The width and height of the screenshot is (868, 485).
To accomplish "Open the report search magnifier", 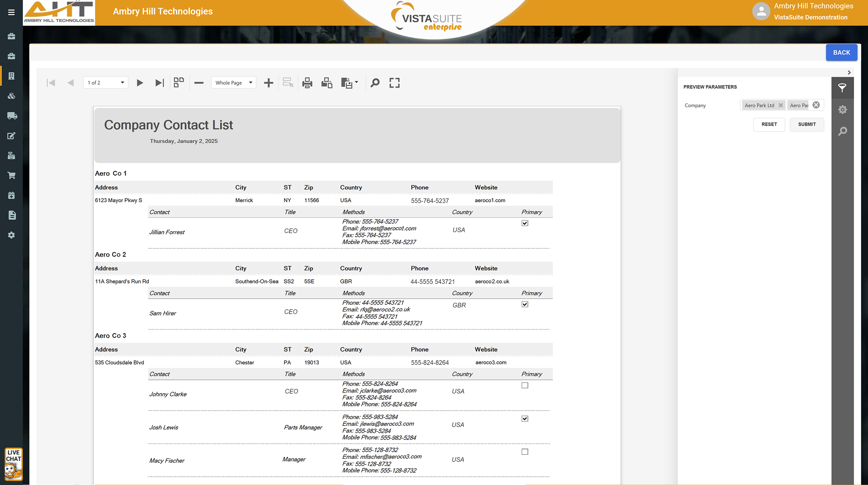I will pyautogui.click(x=375, y=83).
